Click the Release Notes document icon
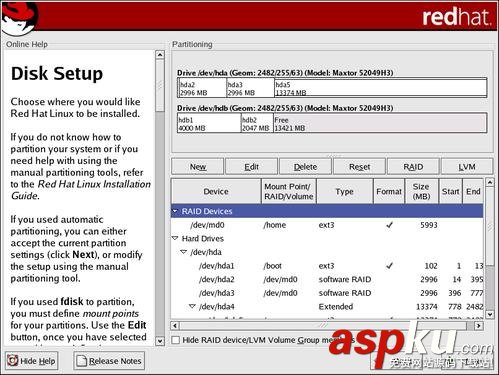499x375 pixels. pyautogui.click(x=81, y=361)
